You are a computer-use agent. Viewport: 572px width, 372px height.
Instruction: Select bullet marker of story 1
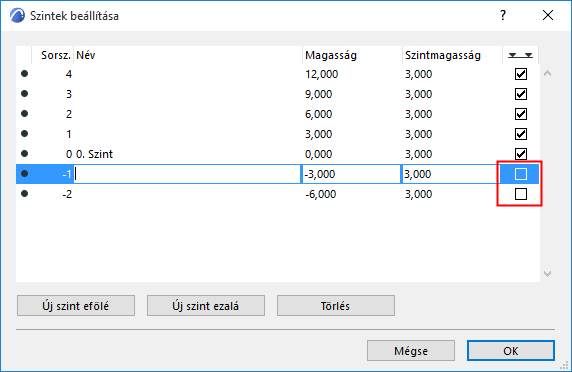pos(24,134)
